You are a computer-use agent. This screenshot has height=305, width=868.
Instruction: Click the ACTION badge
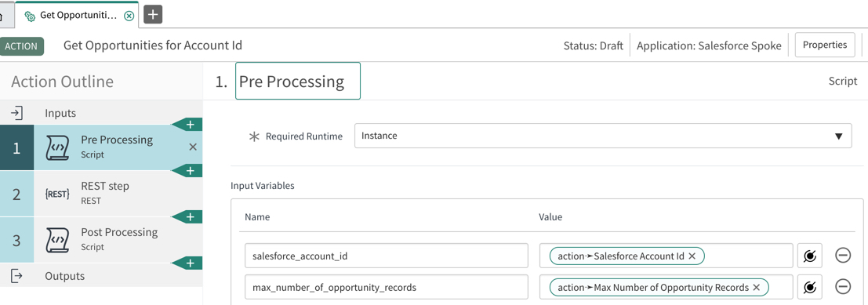pos(21,46)
